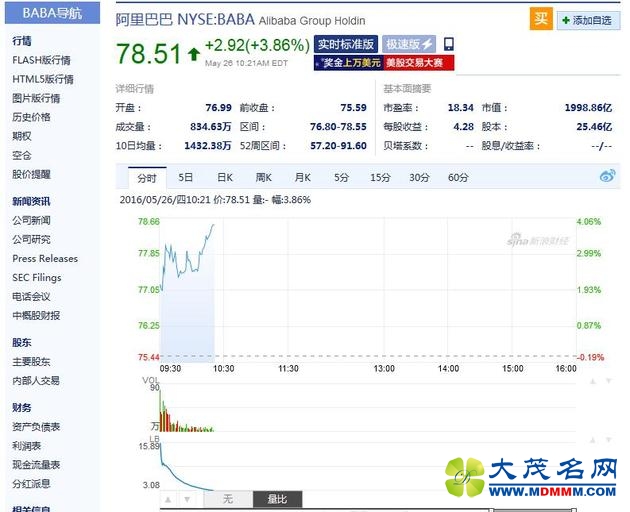Open 资产负债表 balance sheet
This screenshot has height=512, width=630.
point(36,427)
